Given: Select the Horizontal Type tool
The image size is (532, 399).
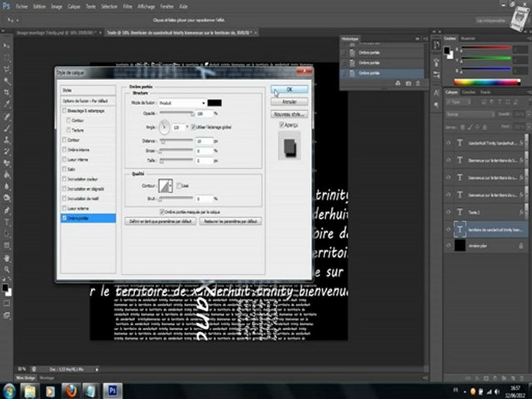Looking at the screenshot, I should tap(7, 222).
